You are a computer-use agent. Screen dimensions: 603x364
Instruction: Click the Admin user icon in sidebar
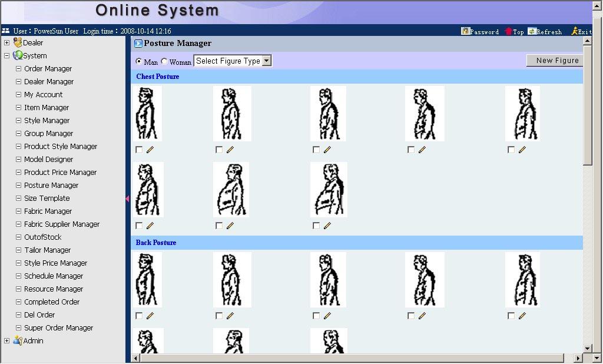(18, 340)
